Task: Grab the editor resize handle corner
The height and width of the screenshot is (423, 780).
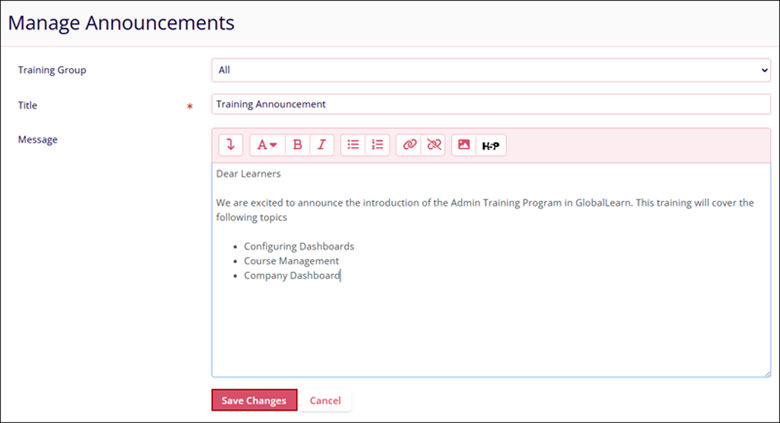Action: pos(766,372)
